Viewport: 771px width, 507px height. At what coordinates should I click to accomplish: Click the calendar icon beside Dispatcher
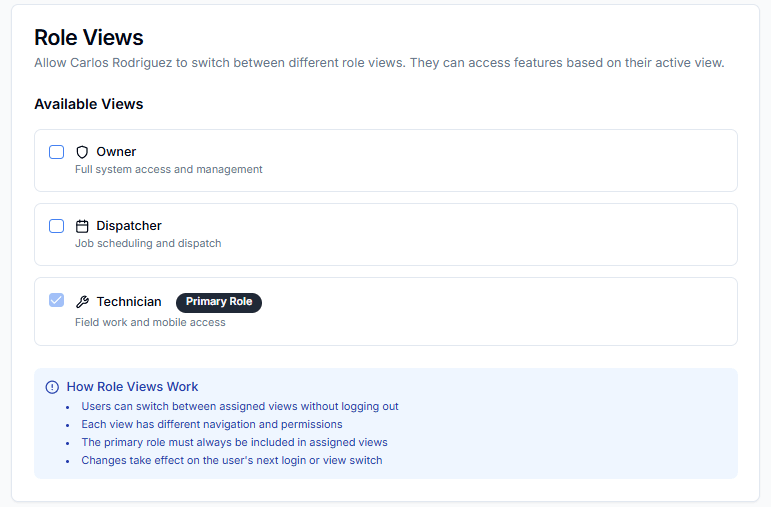pyautogui.click(x=83, y=226)
